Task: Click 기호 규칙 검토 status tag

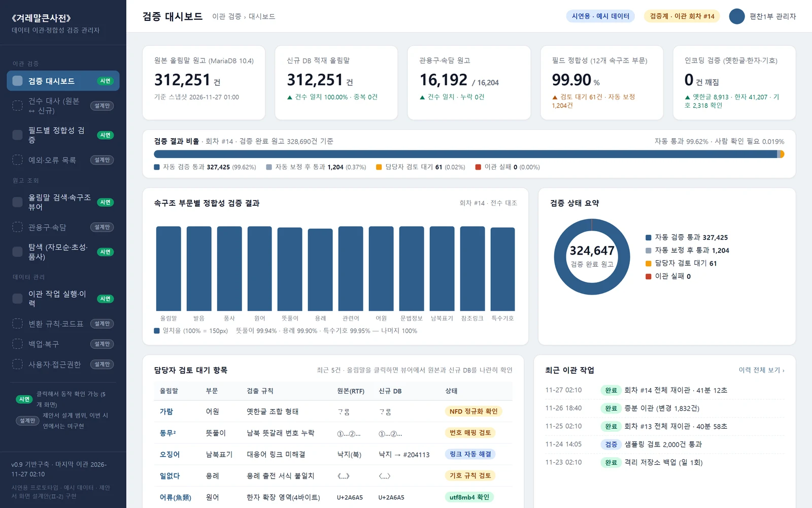Action: coord(470,475)
